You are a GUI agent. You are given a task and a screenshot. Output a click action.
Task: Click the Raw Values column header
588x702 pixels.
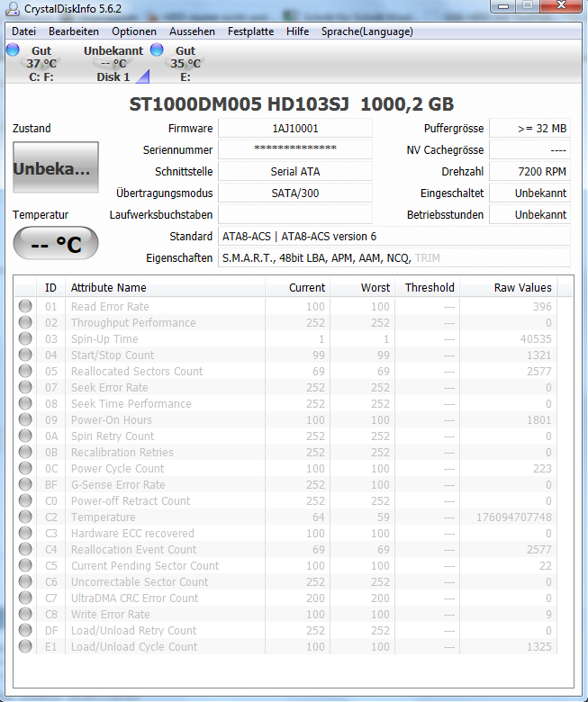[x=509, y=287]
